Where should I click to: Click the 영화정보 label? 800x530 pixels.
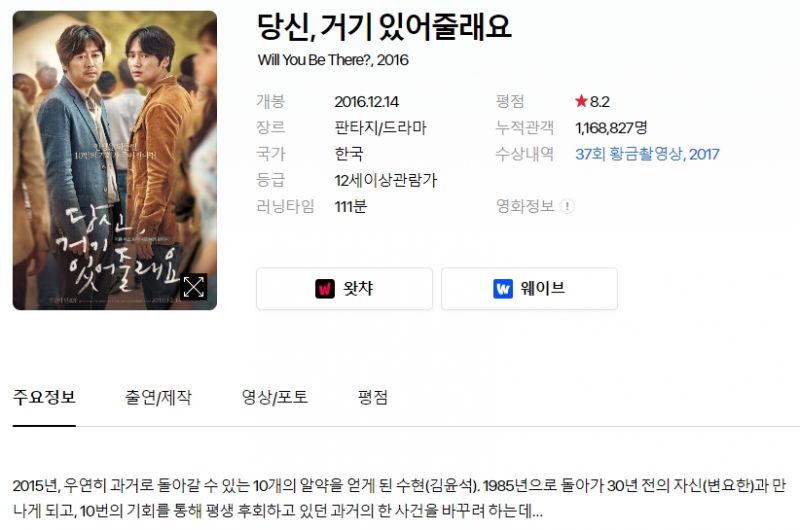coord(525,206)
